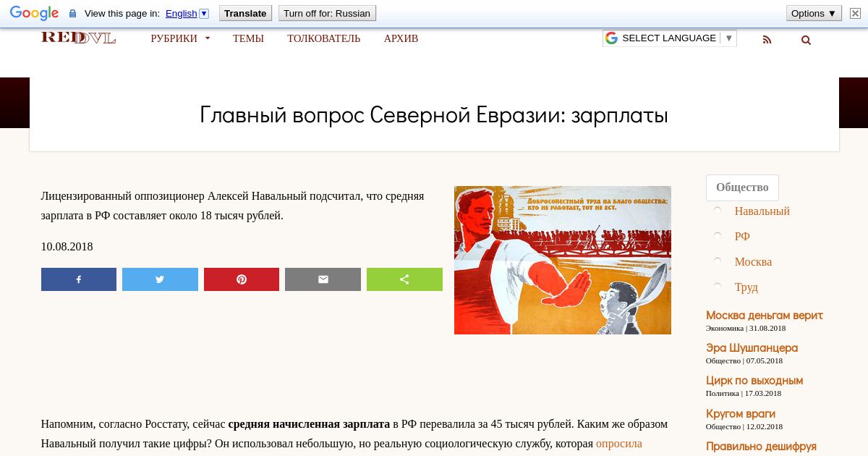868x456 pixels.
Task: Open article Москва деньгам верит
Action: click(764, 316)
